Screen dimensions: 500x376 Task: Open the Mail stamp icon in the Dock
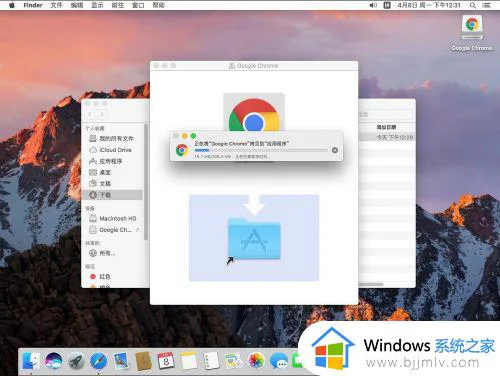(121, 361)
